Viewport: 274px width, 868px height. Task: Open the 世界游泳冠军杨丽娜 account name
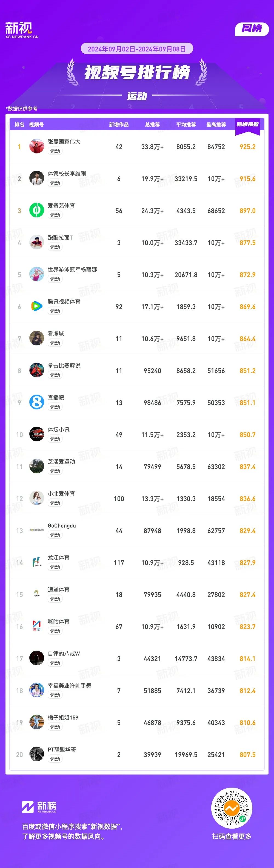pyautogui.click(x=72, y=270)
